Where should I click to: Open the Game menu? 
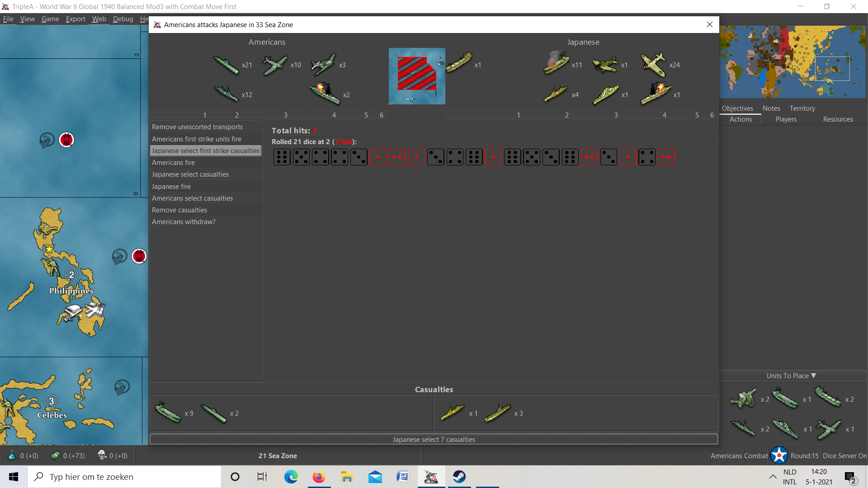50,19
